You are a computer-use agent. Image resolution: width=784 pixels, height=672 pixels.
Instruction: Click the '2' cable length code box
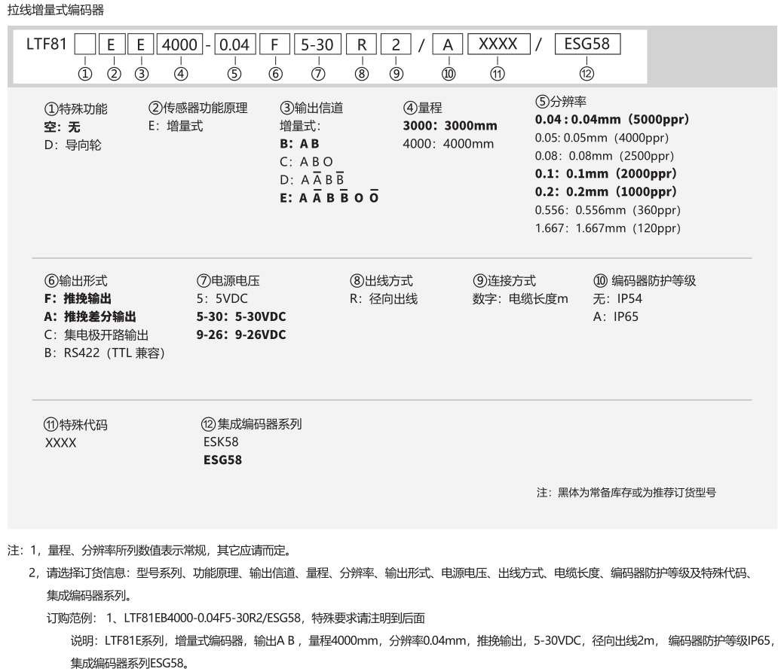point(396,44)
